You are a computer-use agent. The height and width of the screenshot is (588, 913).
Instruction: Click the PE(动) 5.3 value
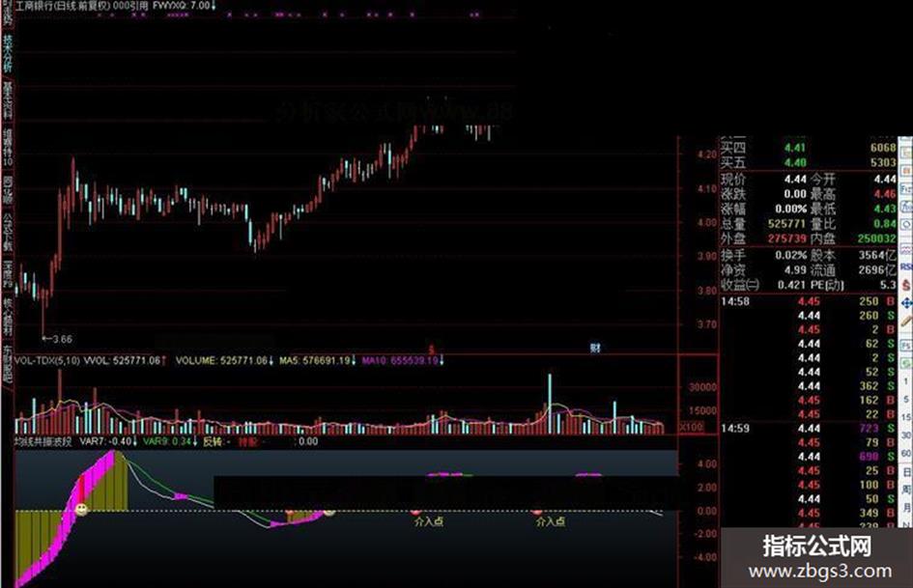[x=888, y=285]
